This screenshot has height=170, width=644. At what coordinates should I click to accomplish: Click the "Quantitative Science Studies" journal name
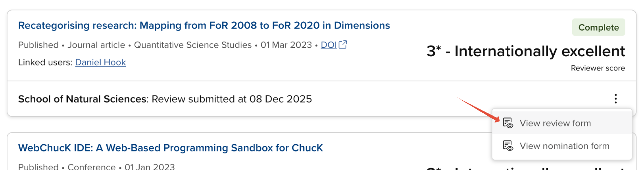pyautogui.click(x=193, y=45)
